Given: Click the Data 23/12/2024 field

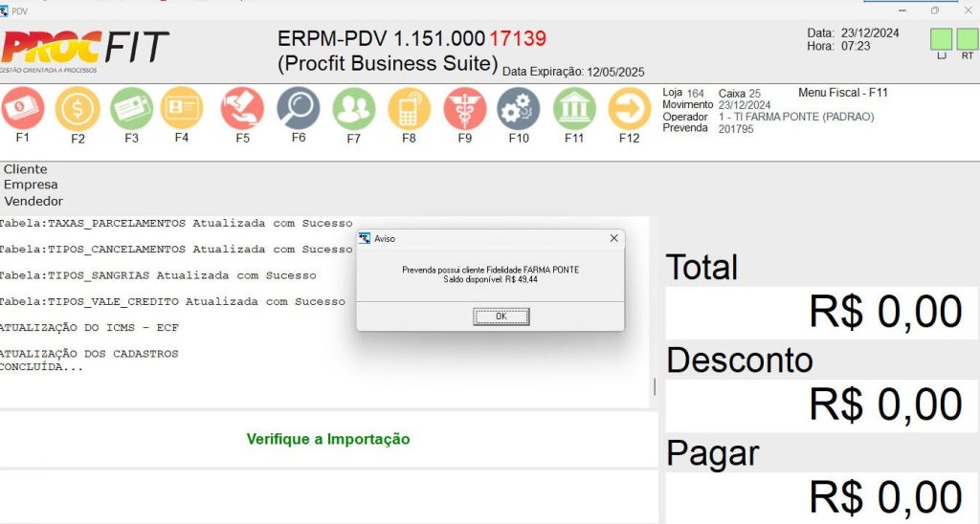Looking at the screenshot, I should (853, 33).
